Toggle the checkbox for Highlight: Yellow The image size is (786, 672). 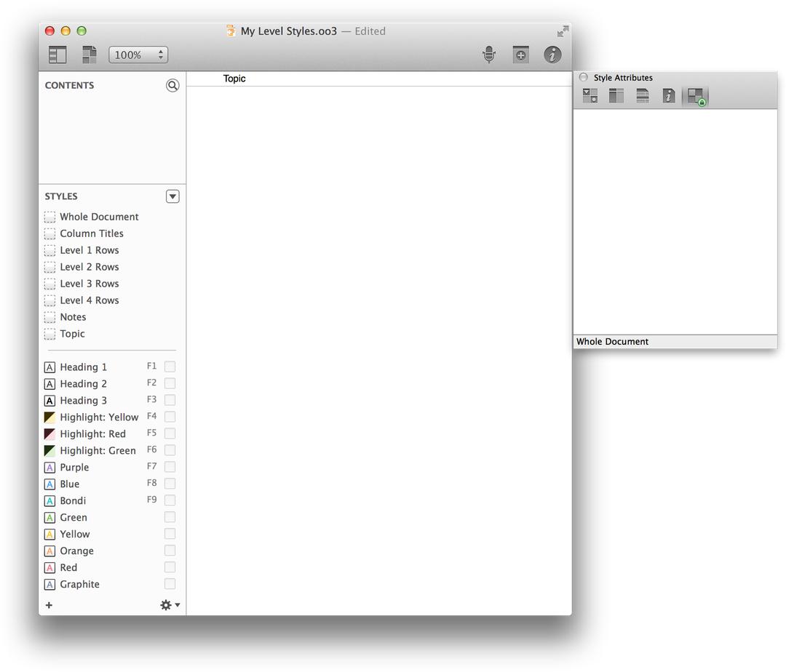170,417
